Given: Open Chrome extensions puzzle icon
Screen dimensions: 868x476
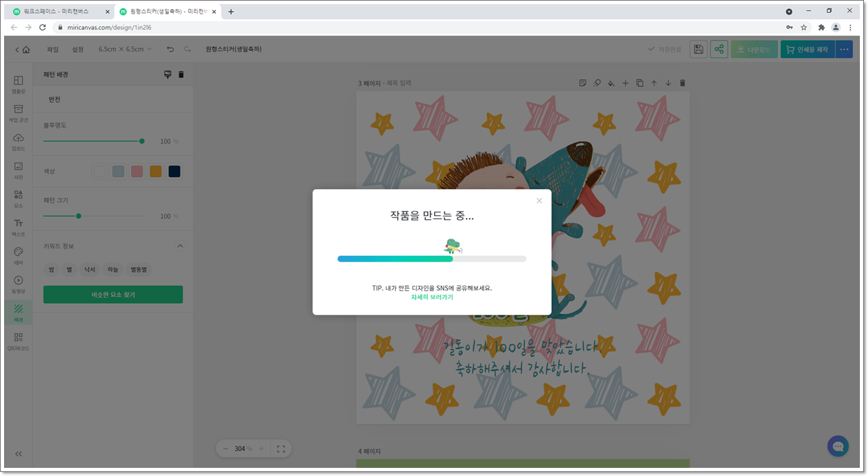Looking at the screenshot, I should 821,27.
